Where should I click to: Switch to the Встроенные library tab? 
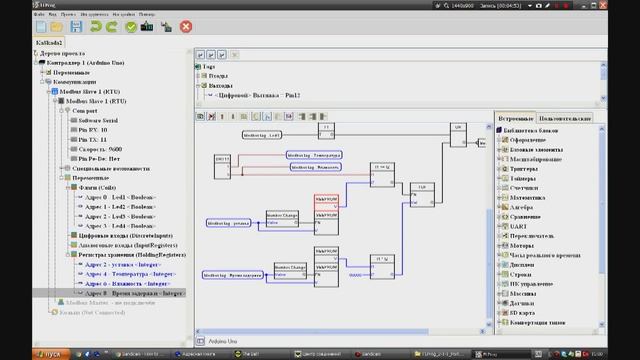(516, 118)
